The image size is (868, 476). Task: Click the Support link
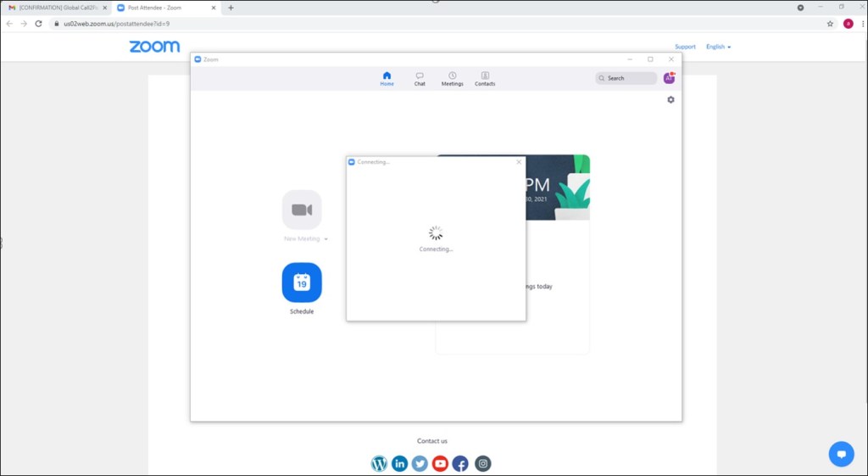pos(685,47)
